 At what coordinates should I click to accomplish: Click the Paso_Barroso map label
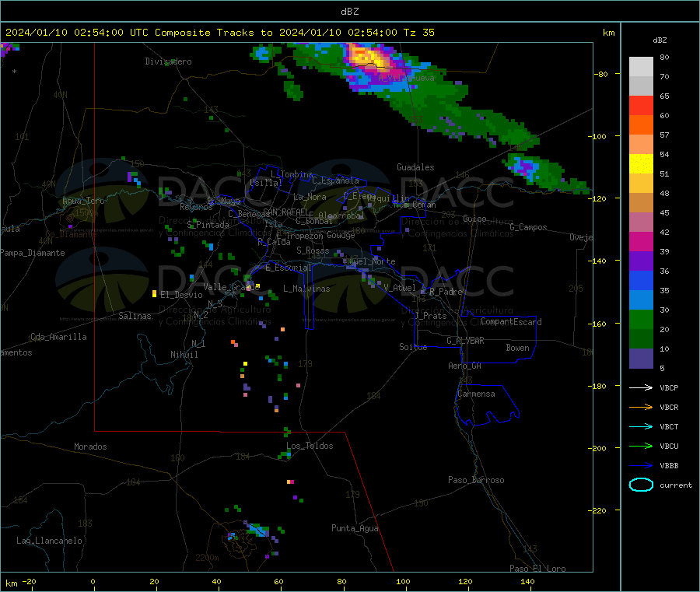coord(476,480)
